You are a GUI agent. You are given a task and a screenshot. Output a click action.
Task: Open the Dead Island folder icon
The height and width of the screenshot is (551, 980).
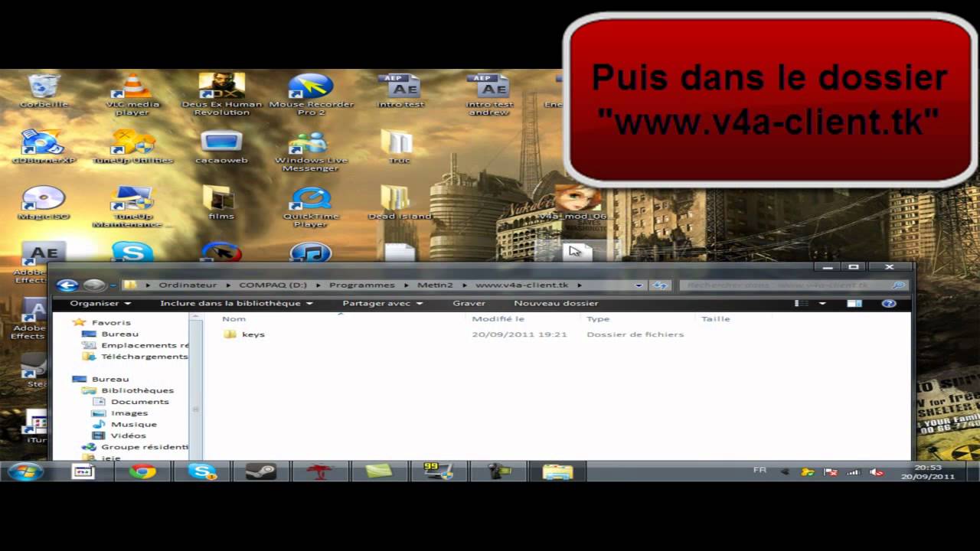pos(399,203)
